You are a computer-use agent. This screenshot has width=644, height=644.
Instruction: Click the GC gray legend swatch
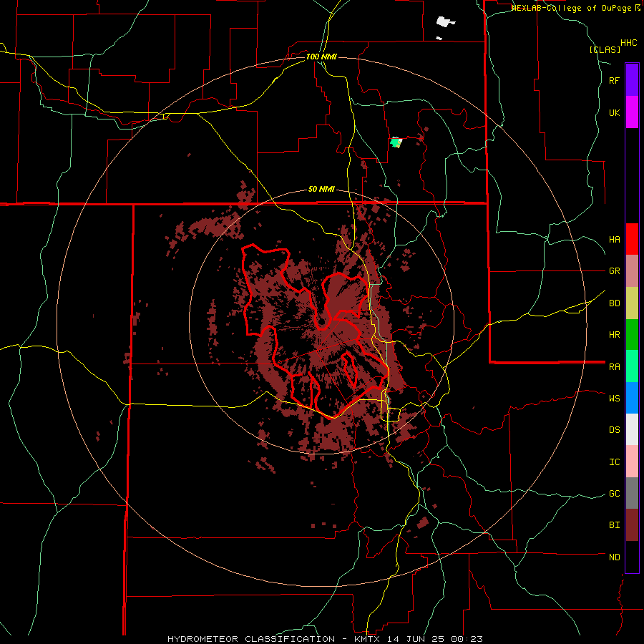632,493
